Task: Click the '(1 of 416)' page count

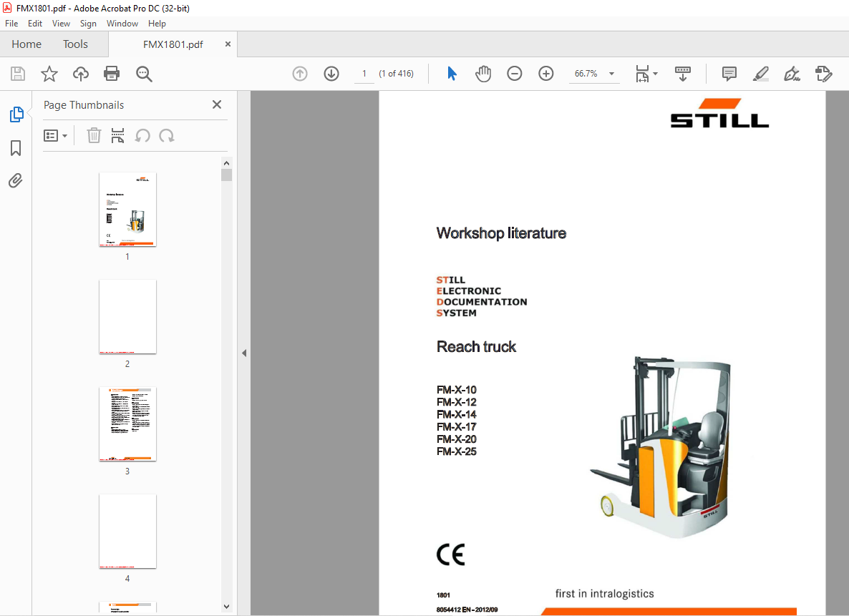Action: click(396, 74)
